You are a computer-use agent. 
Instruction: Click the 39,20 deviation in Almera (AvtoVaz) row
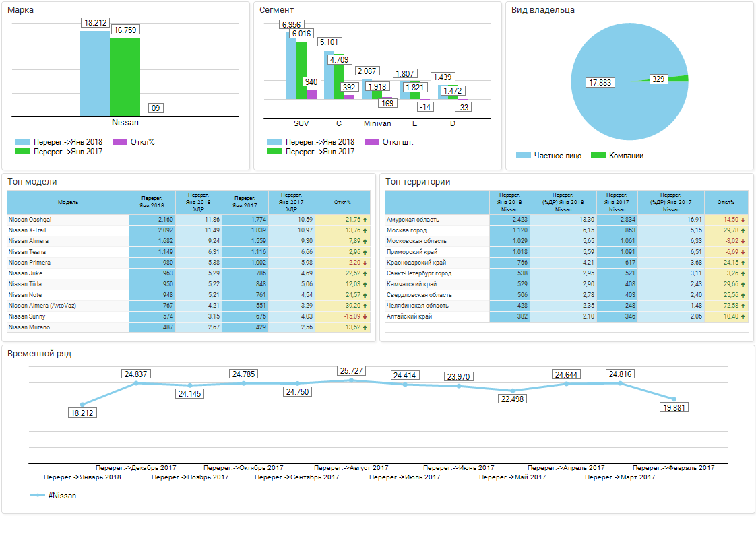pyautogui.click(x=353, y=306)
